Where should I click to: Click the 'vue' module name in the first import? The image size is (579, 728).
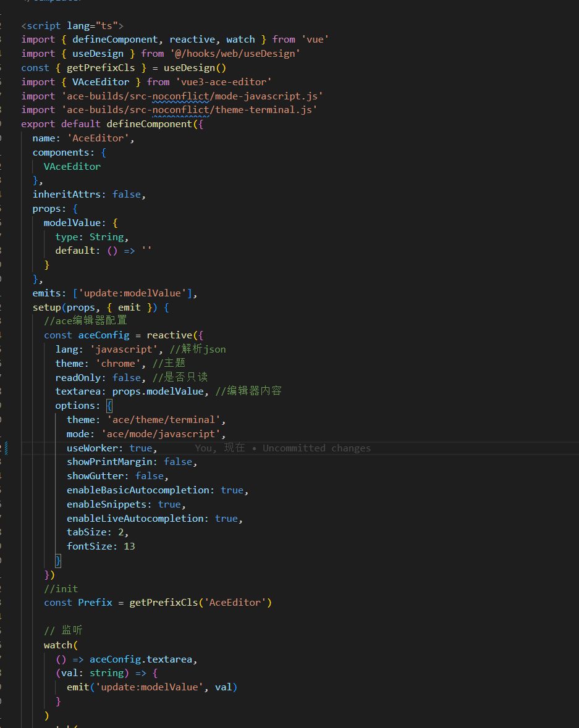(315, 39)
